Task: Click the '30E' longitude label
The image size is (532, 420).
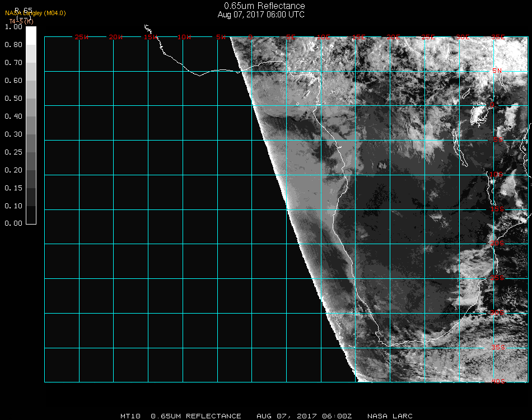Action: tap(463, 37)
